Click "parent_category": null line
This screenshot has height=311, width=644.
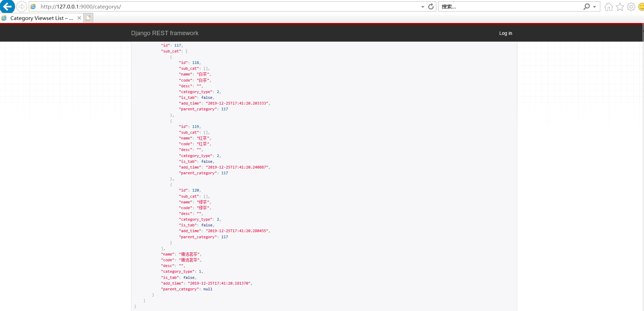point(187,289)
